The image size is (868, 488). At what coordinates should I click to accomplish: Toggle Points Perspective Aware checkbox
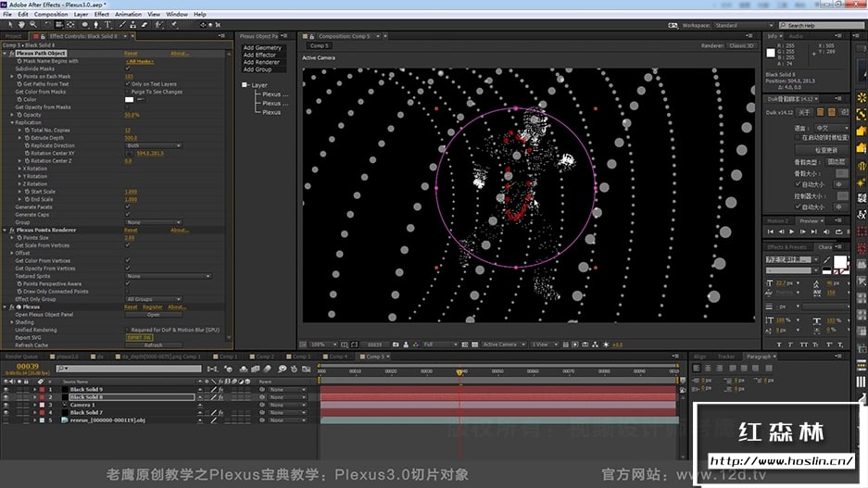coord(128,284)
